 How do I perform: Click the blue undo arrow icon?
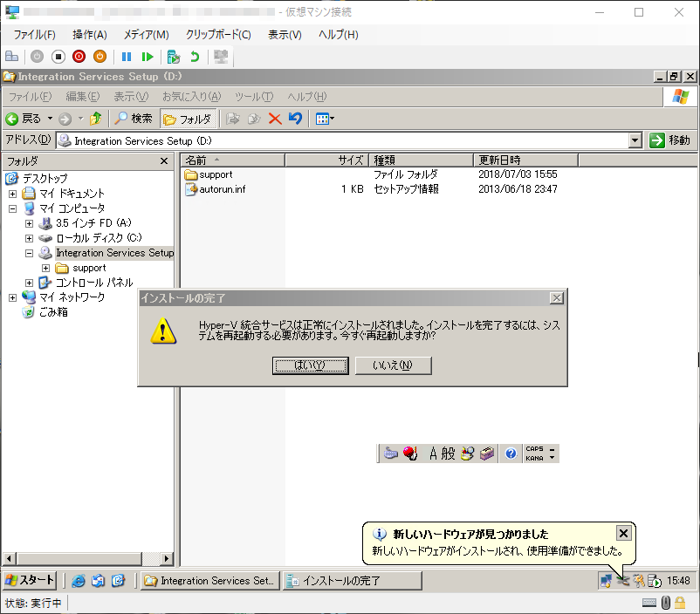point(295,119)
